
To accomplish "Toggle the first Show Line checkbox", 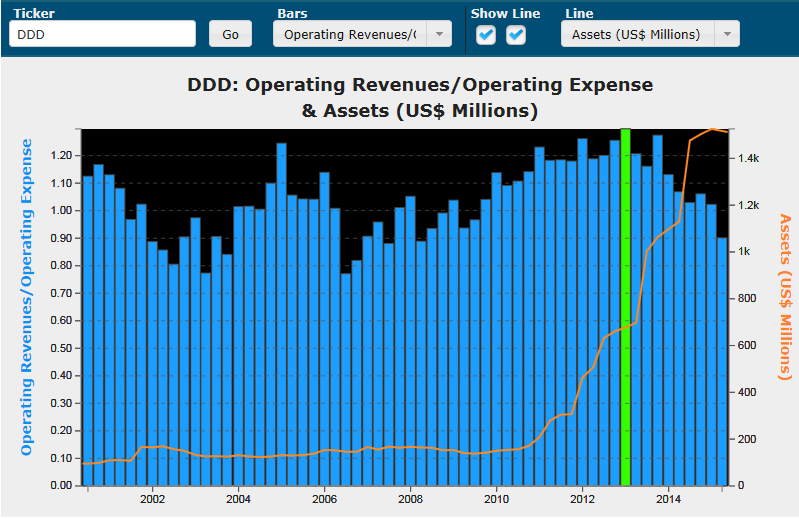I will [486, 35].
